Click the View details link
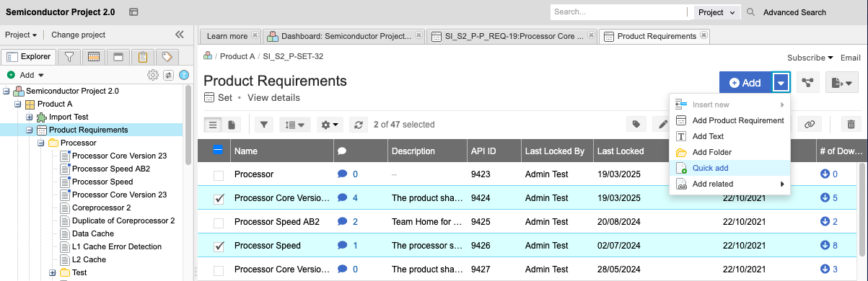The height and width of the screenshot is (281, 868). 273,97
